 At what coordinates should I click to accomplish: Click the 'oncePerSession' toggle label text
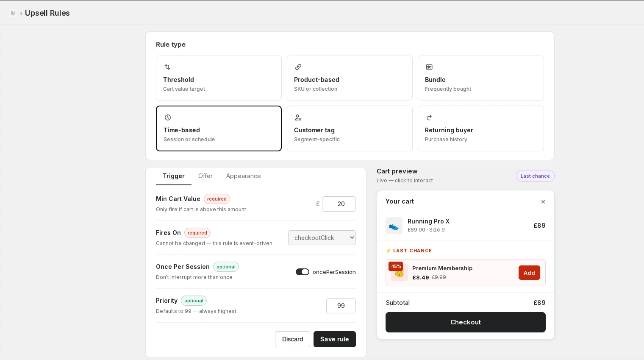pyautogui.click(x=334, y=272)
